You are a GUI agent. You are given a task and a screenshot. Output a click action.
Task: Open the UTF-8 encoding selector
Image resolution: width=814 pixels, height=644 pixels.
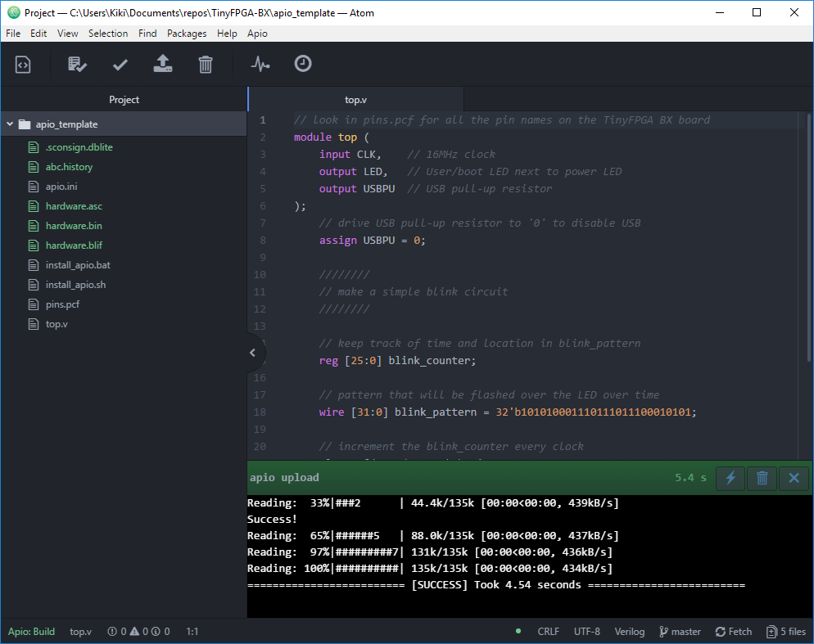[586, 632]
